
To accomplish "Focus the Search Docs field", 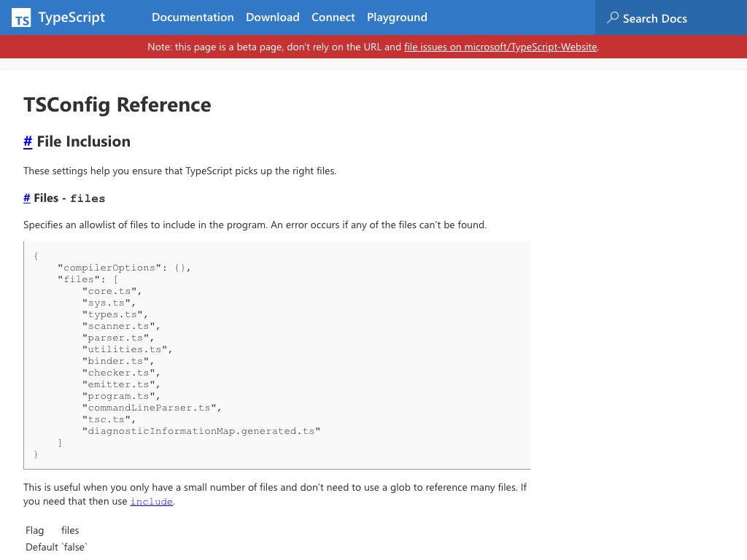I will coord(671,17).
